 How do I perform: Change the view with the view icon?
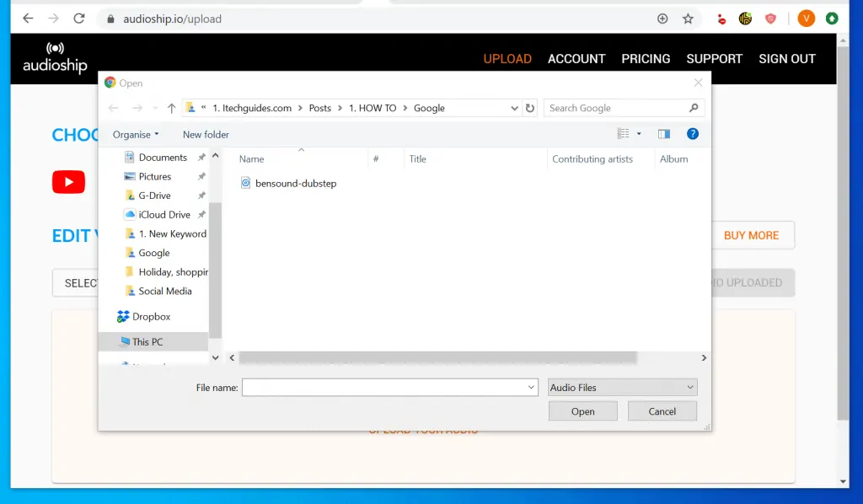coord(623,134)
